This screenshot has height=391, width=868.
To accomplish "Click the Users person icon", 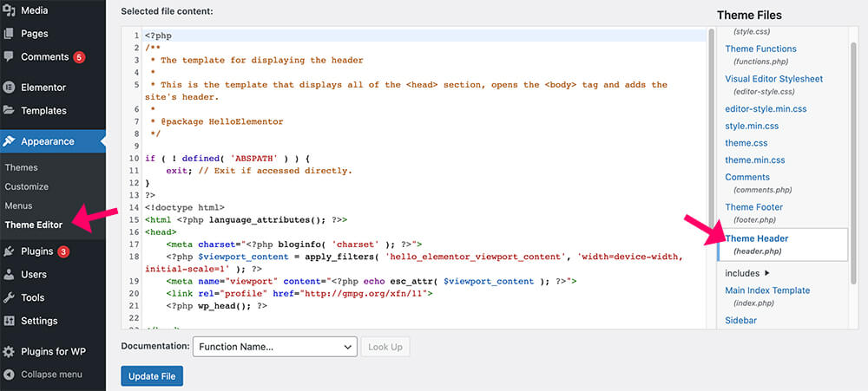I will click(9, 274).
